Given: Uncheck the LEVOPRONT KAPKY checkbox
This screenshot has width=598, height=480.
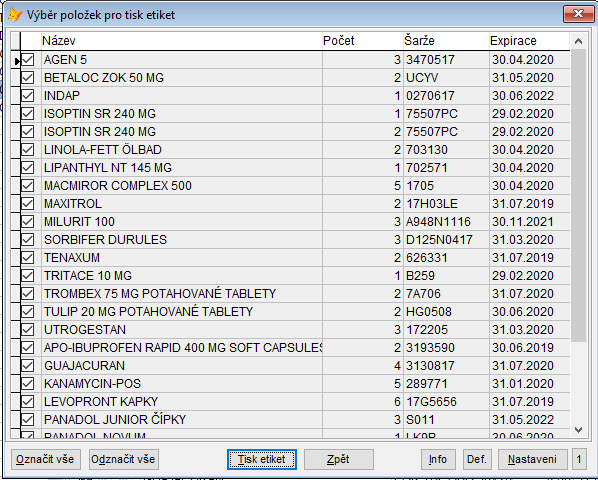Looking at the screenshot, I should [27, 401].
